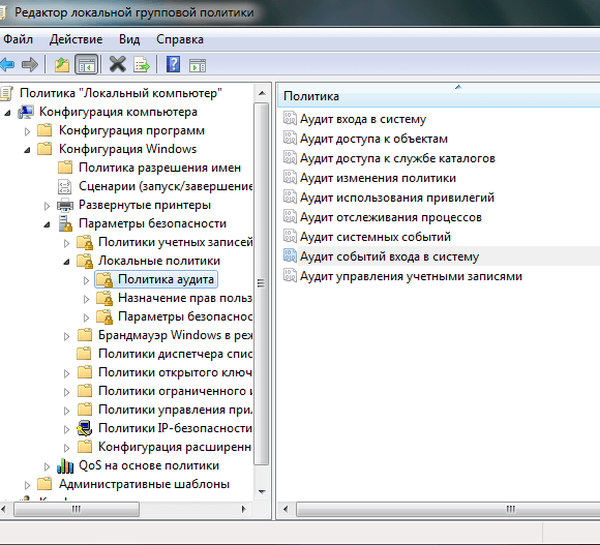Collapse the Локальные политики tree node

66,261
